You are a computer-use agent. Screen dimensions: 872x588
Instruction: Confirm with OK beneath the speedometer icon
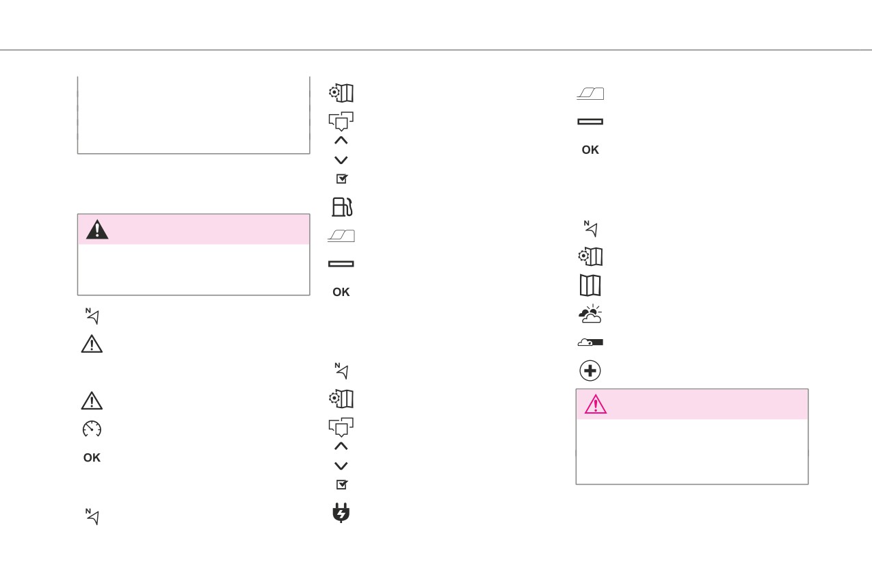point(92,457)
